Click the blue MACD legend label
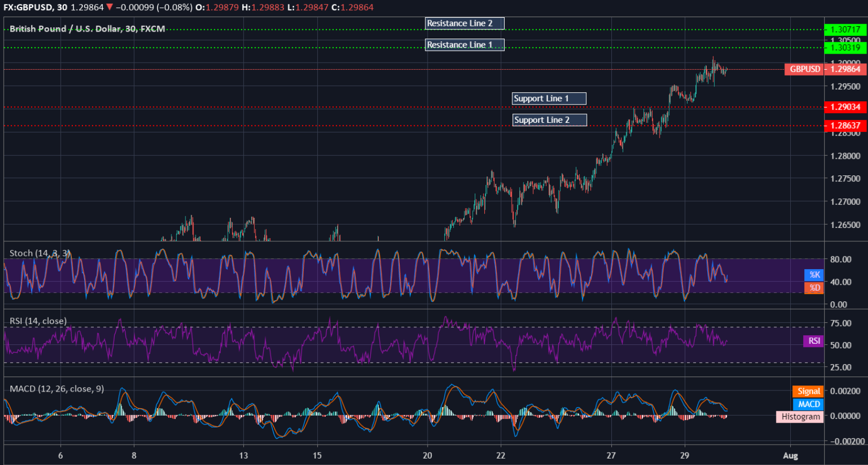868x465 pixels. click(808, 404)
